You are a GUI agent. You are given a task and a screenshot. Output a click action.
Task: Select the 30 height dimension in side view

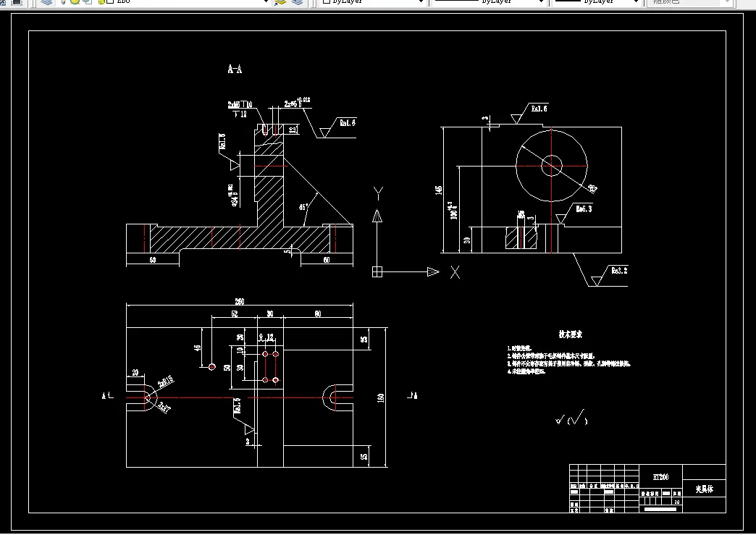tap(467, 240)
